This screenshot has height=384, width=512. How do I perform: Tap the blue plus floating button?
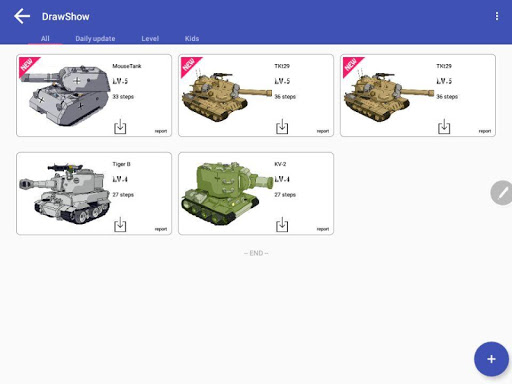[491, 359]
